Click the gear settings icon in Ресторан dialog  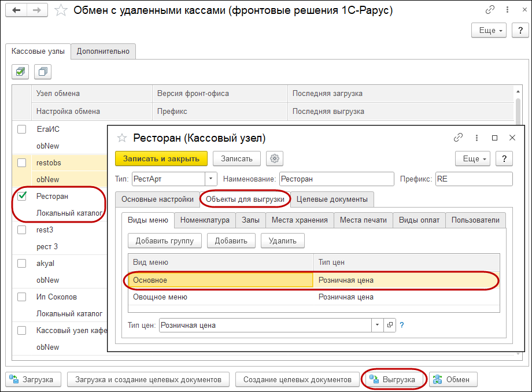pos(275,158)
